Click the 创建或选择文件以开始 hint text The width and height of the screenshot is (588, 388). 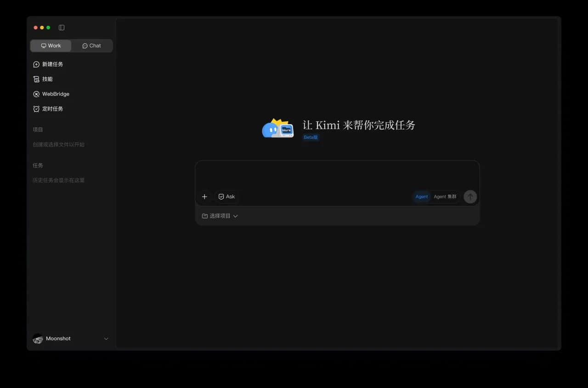(58, 145)
